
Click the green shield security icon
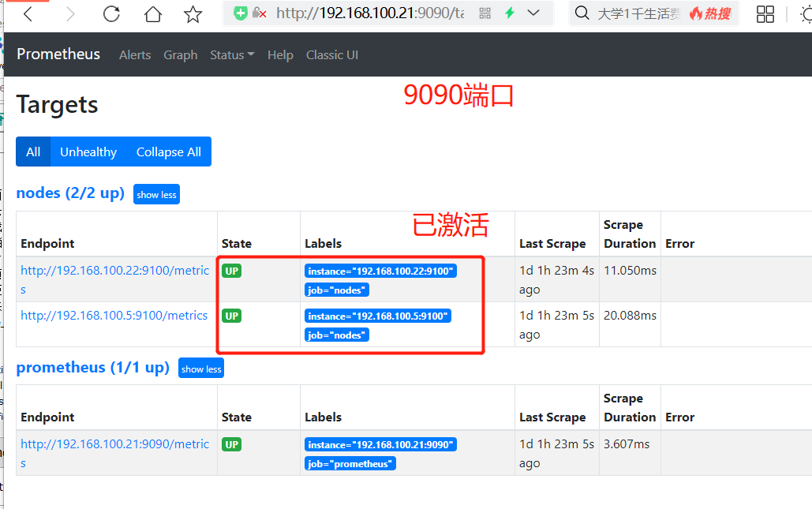[240, 13]
